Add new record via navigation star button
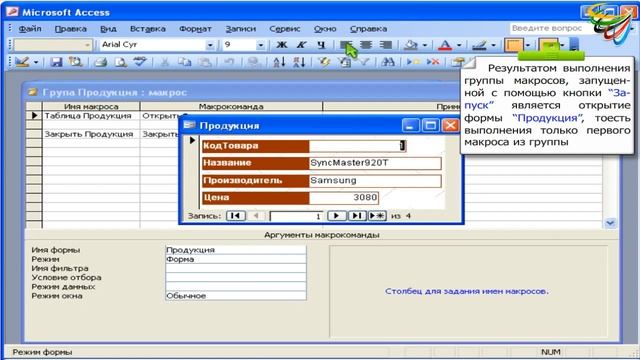 377,216
